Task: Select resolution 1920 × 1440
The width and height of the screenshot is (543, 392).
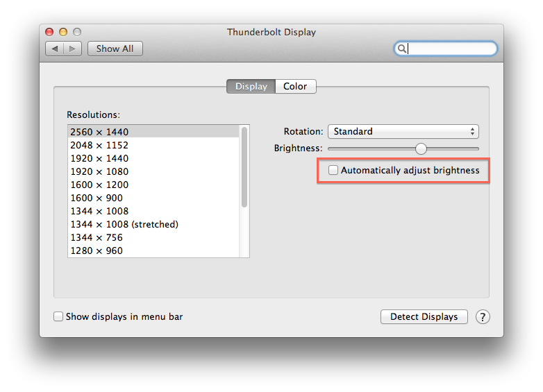Action: pos(153,158)
